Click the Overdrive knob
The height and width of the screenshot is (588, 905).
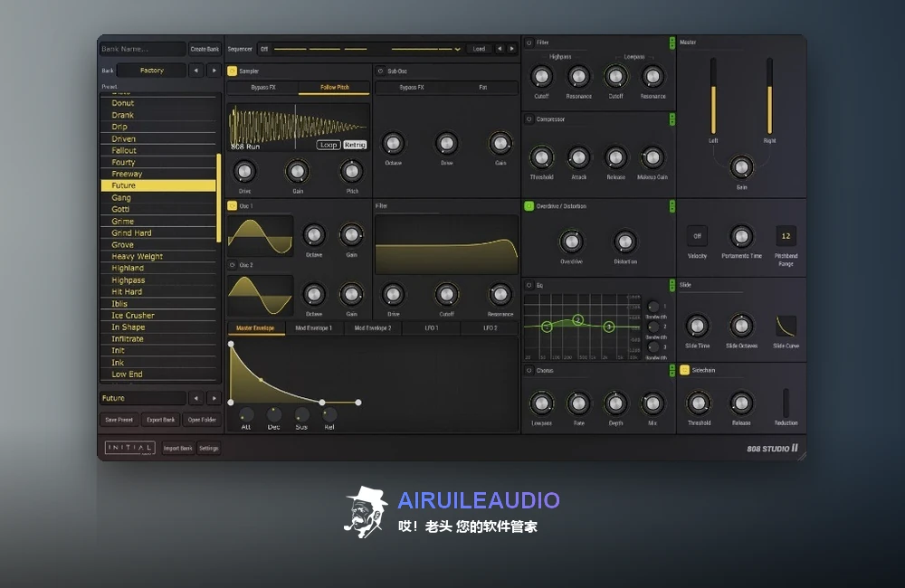571,242
